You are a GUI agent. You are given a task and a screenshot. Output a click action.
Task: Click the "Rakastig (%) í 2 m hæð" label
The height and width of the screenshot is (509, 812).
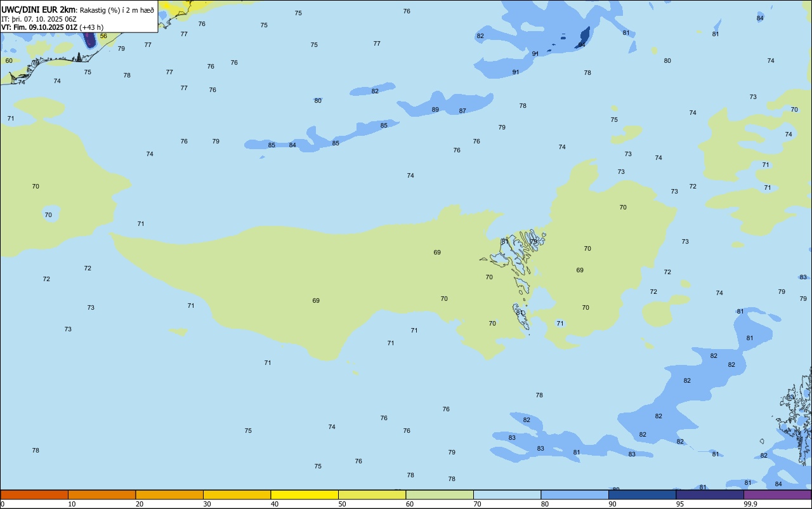pos(117,10)
